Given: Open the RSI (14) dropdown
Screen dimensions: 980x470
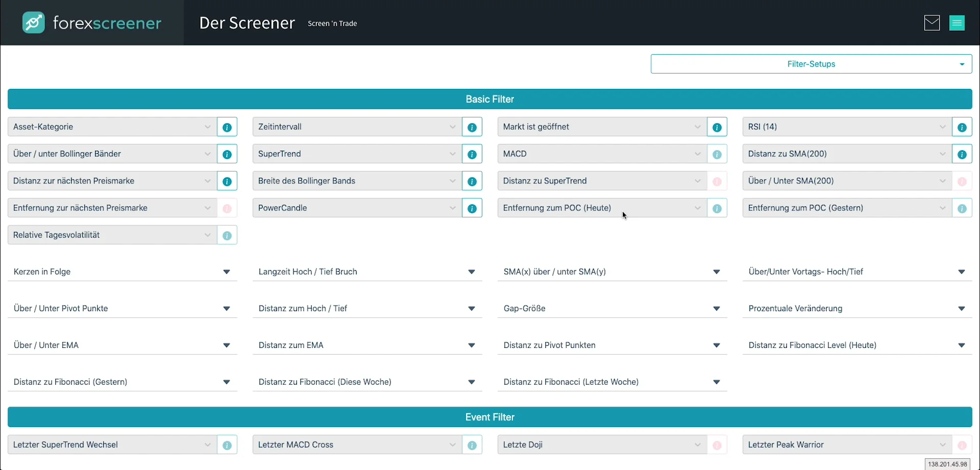Looking at the screenshot, I should coord(847,127).
